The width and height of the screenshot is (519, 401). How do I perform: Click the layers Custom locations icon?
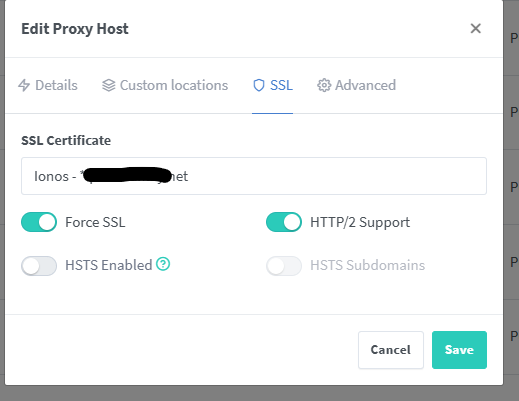109,85
